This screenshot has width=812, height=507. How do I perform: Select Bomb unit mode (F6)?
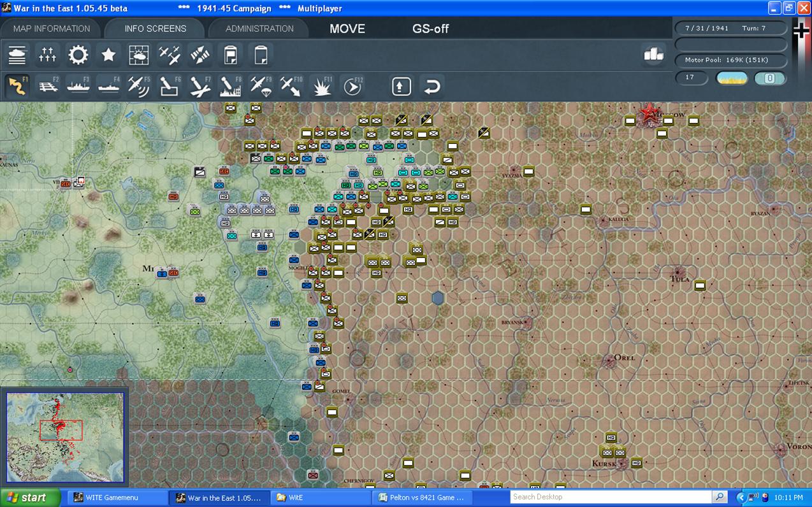tap(170, 86)
